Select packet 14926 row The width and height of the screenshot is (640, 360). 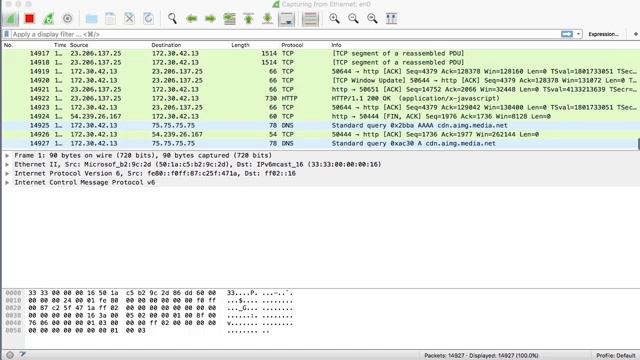(x=320, y=134)
